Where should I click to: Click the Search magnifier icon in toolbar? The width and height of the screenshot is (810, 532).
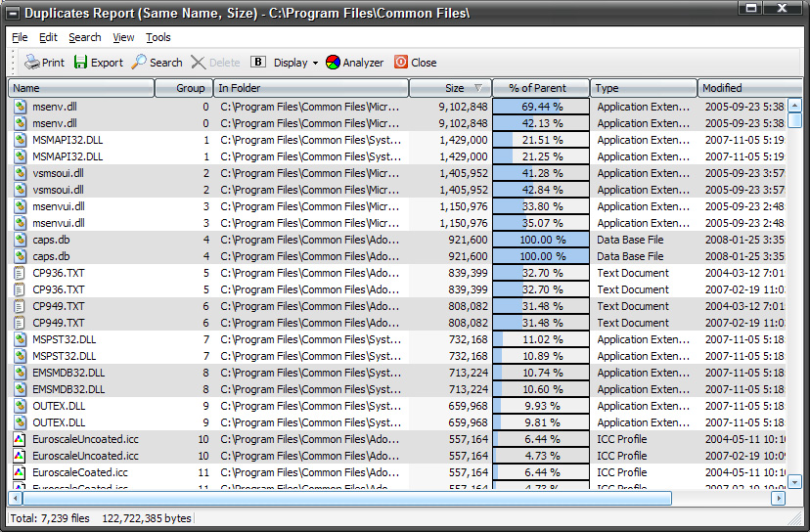click(139, 63)
